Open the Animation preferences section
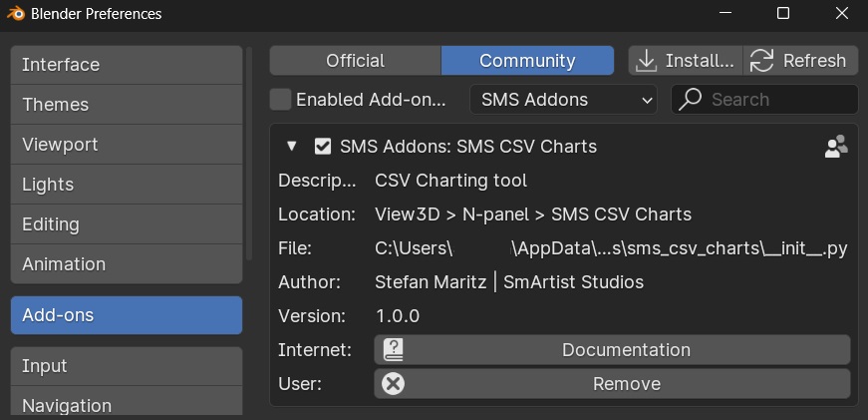868x420 pixels. click(x=127, y=264)
